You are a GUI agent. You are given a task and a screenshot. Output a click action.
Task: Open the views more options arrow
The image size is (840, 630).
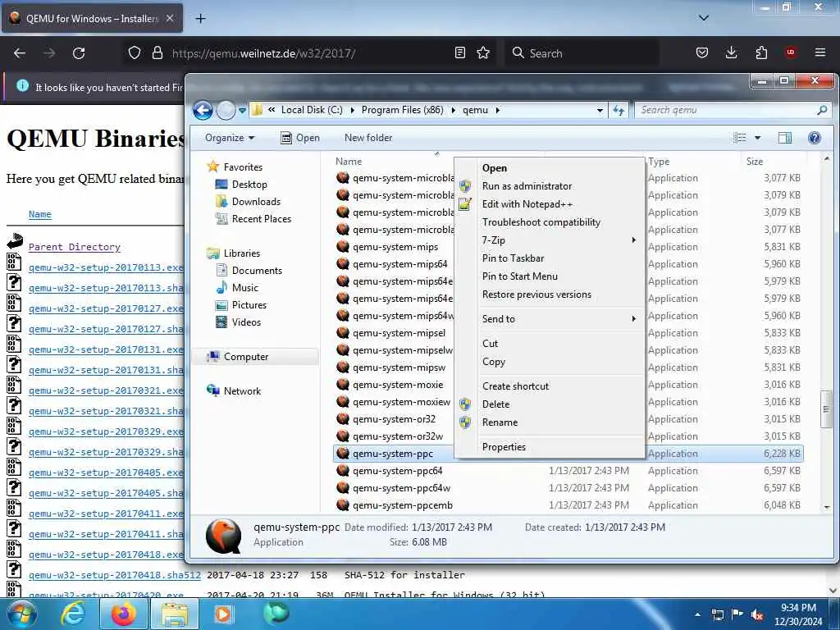(757, 138)
